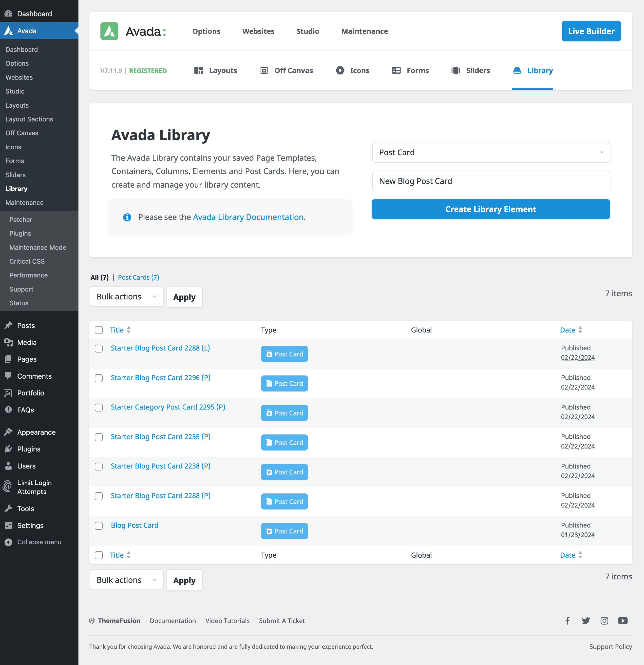Sort by Title in table header

(x=120, y=330)
